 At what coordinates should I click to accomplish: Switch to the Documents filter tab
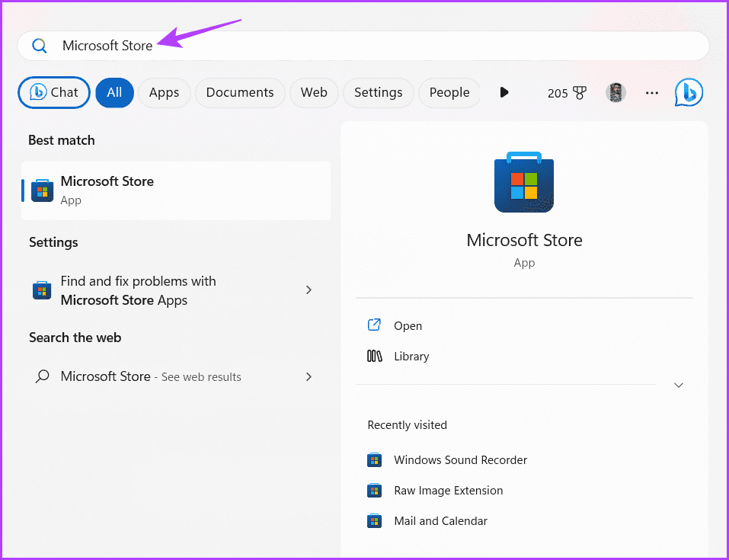tap(240, 92)
